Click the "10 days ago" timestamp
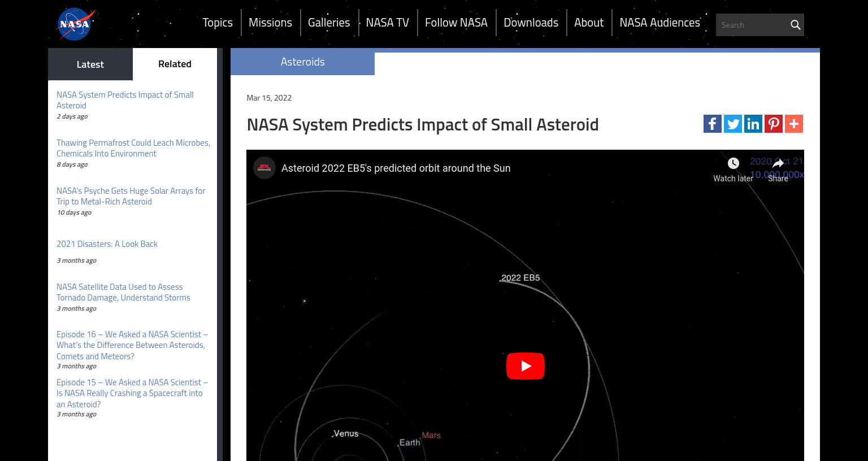Image resolution: width=868 pixels, height=461 pixels. (x=74, y=212)
